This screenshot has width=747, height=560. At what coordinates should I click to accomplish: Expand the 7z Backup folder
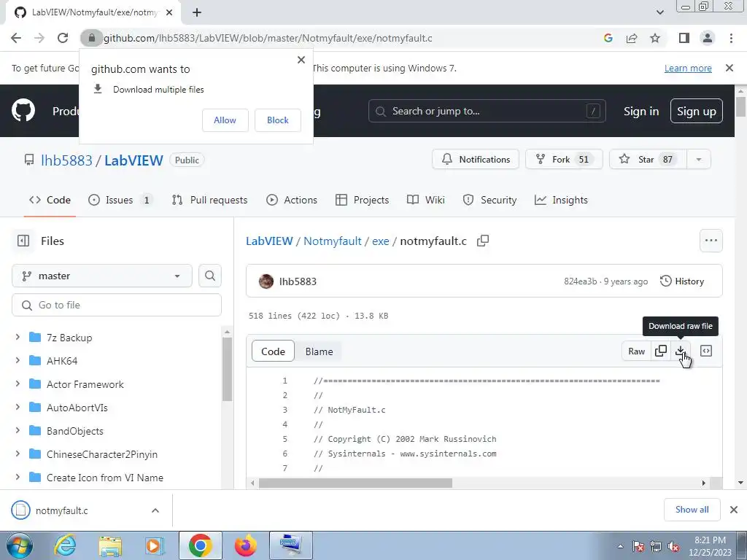tap(18, 337)
